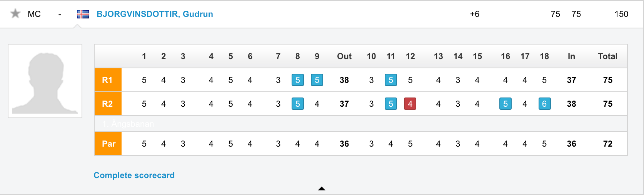
Task: Click the Out column header
Action: [344, 56]
